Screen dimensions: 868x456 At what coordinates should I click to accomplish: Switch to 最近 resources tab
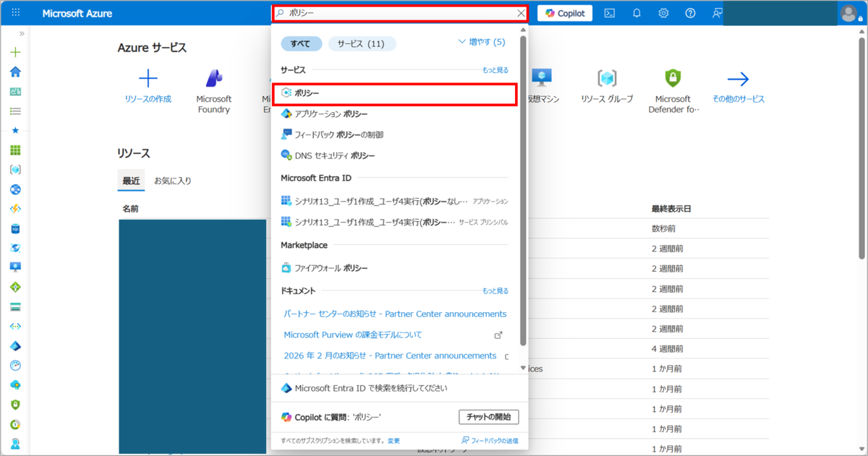pyautogui.click(x=131, y=181)
